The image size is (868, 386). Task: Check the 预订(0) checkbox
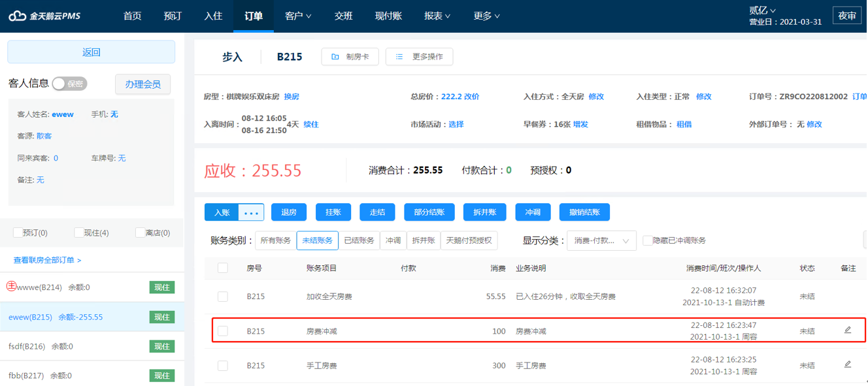tap(18, 233)
